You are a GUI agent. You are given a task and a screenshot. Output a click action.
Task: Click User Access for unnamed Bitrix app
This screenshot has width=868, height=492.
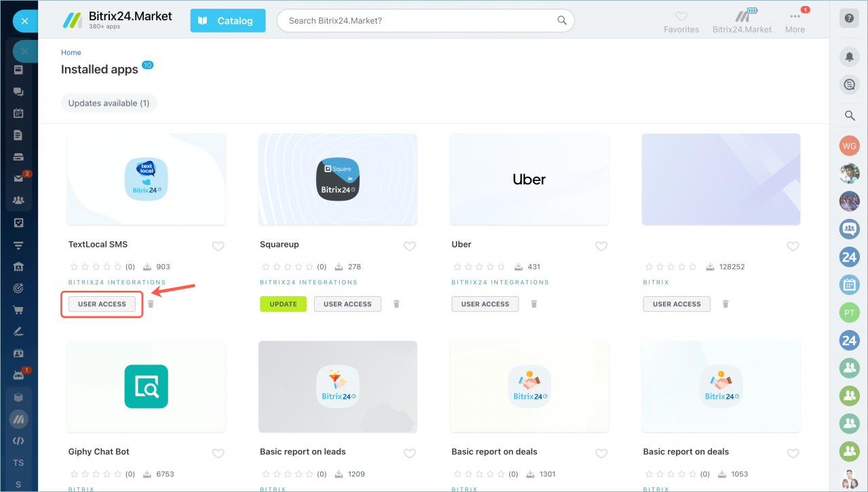pos(677,304)
